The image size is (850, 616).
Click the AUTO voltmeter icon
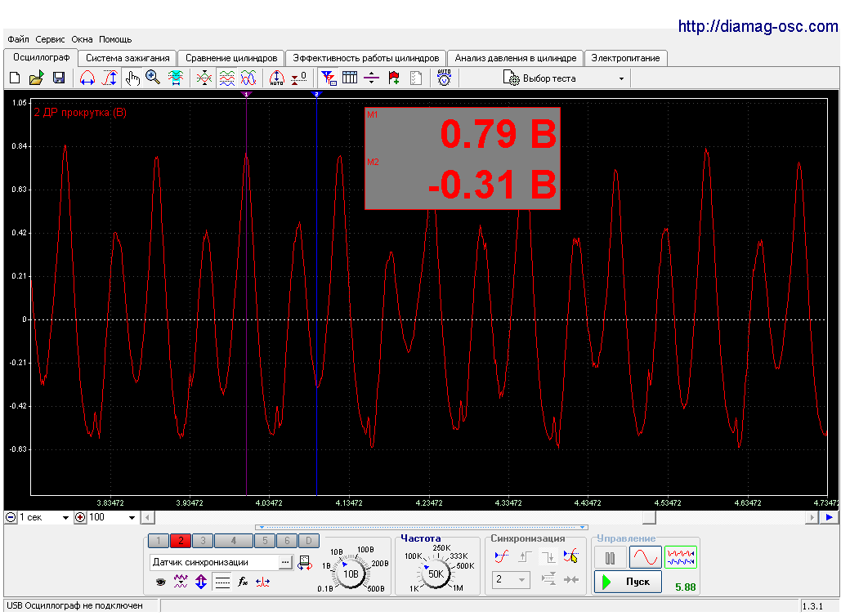point(444,78)
